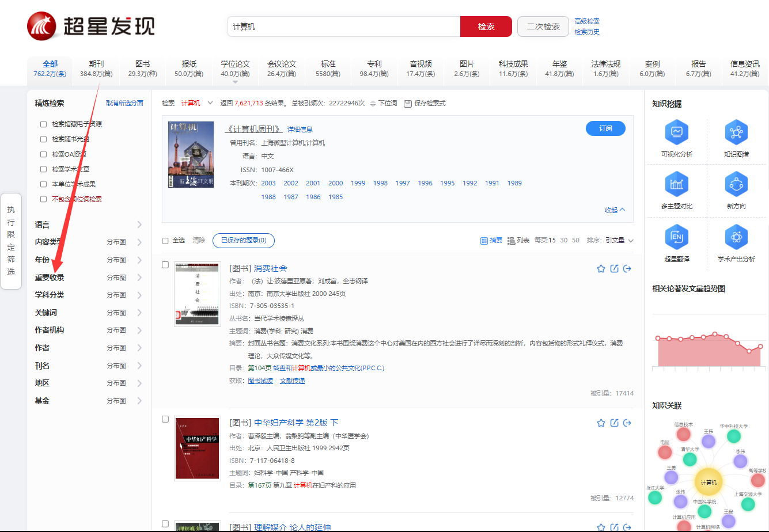Open the 学术产出分析 icon
The height and width of the screenshot is (532, 769).
point(736,237)
